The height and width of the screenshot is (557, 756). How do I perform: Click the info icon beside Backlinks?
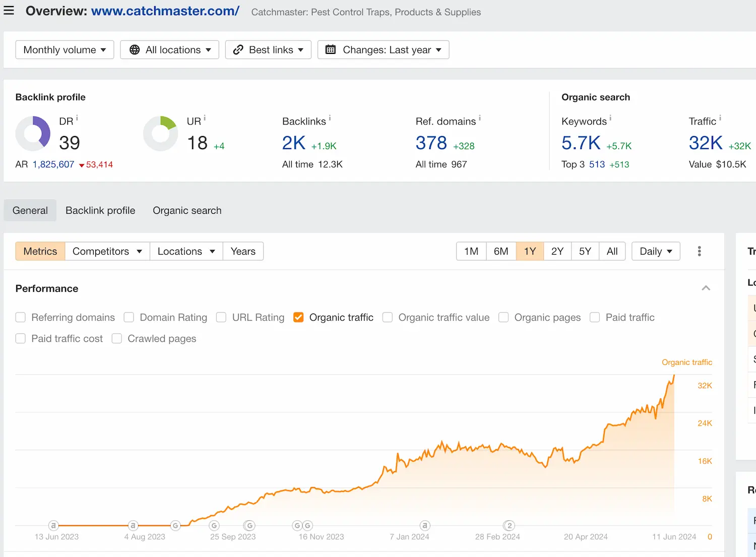tap(330, 118)
